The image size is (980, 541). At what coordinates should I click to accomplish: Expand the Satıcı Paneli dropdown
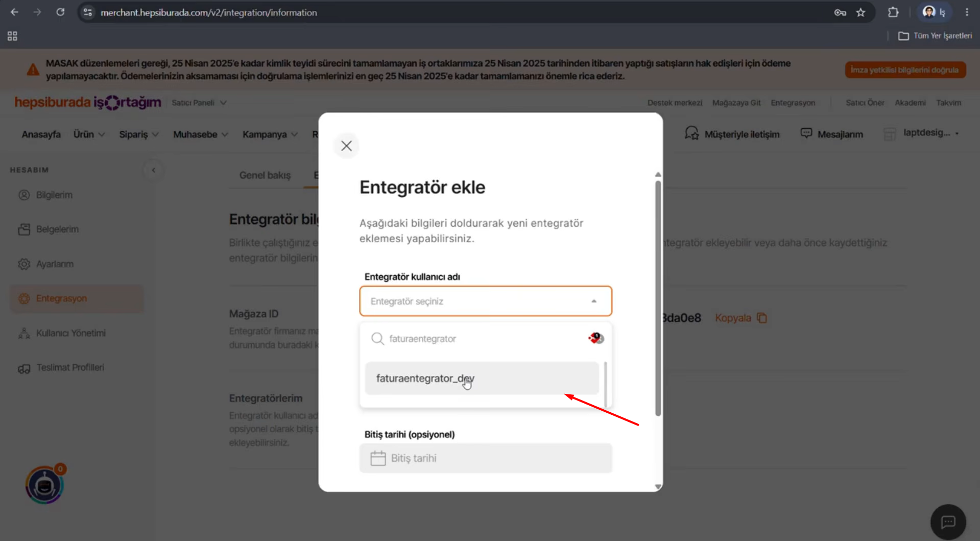coord(199,103)
